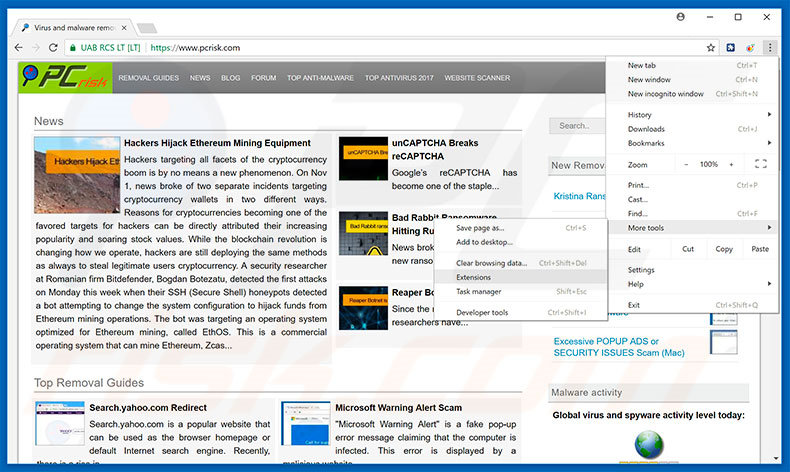Image resolution: width=790 pixels, height=472 pixels.
Task: Open the REMOVAL GUIDES navigation link
Action: (146, 78)
